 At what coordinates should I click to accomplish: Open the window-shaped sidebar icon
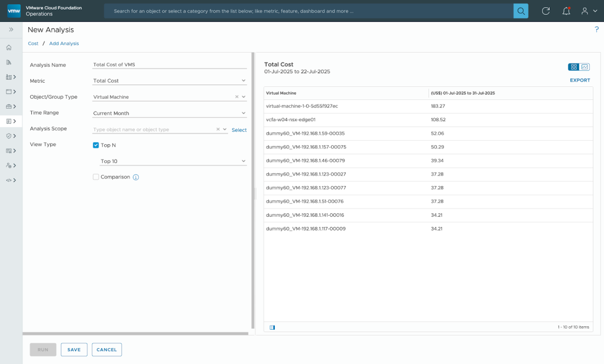pos(9,92)
